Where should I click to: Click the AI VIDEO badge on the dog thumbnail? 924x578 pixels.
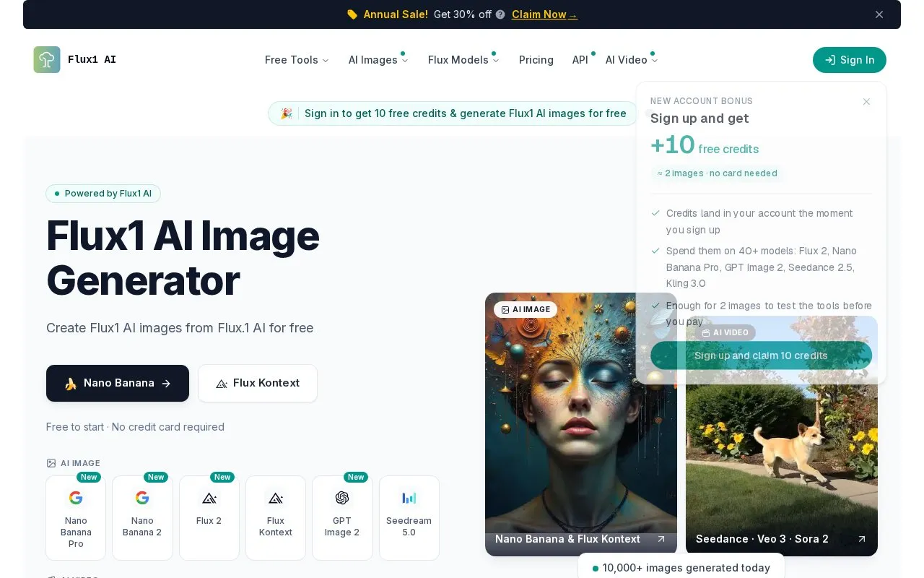click(x=725, y=332)
